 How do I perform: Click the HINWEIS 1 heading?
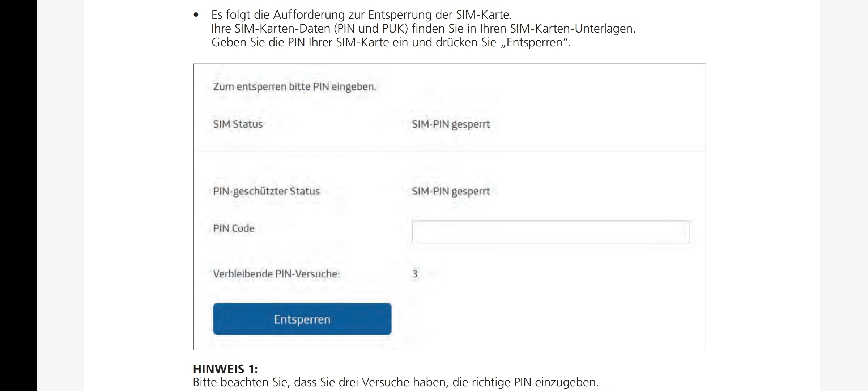[225, 369]
